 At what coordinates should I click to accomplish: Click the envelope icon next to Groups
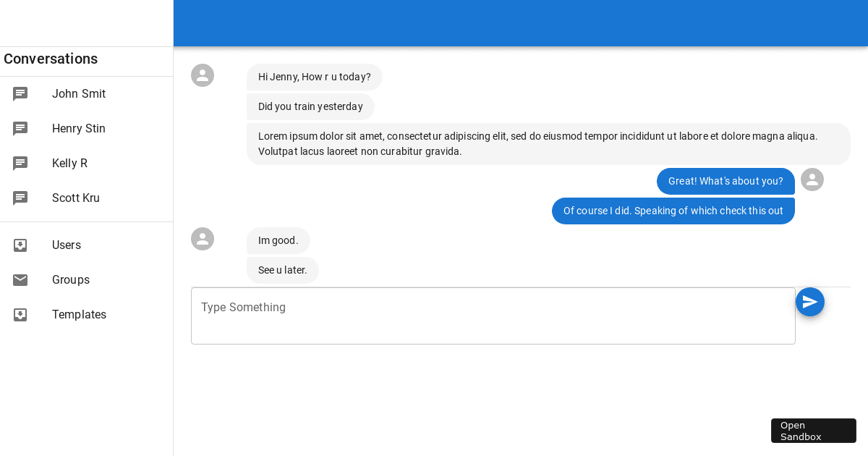point(20,279)
